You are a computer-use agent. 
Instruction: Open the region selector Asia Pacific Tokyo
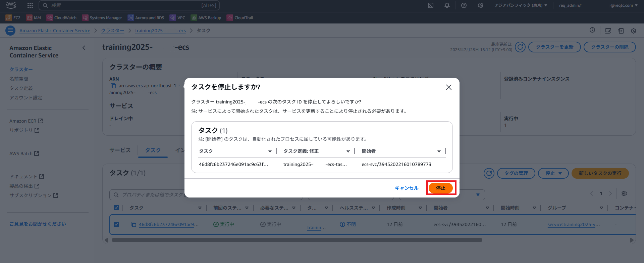[521, 5]
